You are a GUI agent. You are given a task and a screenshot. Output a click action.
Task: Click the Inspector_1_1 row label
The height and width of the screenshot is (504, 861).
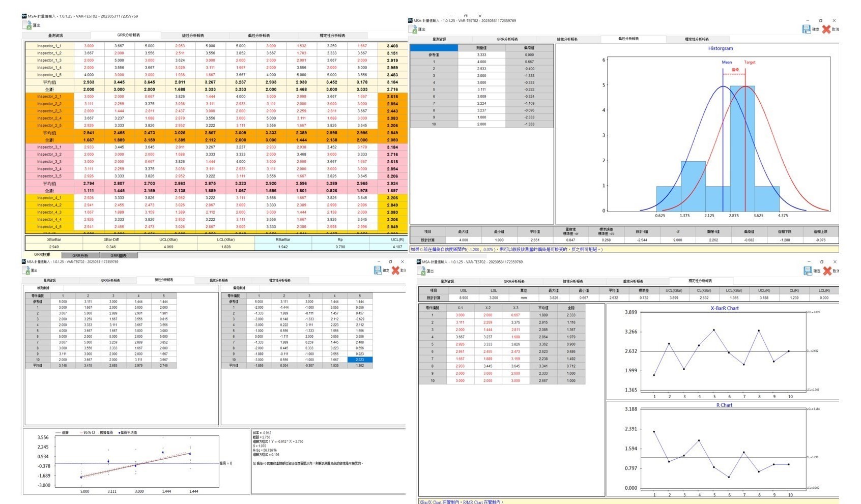click(49, 46)
